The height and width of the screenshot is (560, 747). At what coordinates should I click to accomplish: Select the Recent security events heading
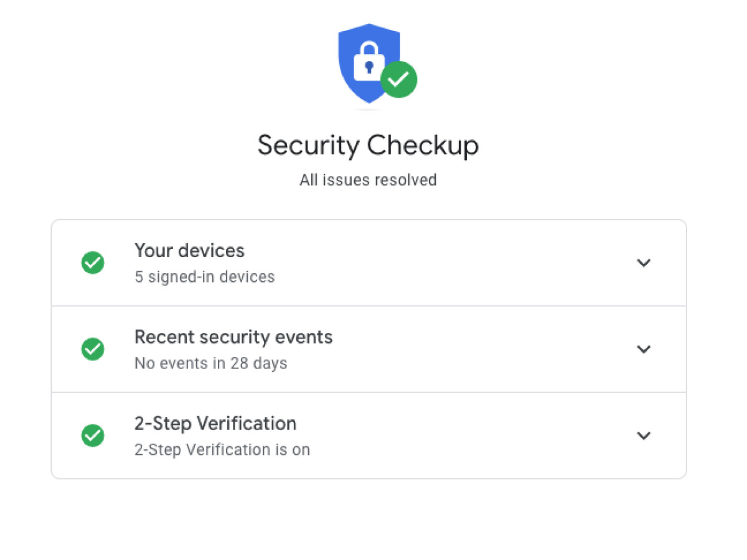[233, 337]
